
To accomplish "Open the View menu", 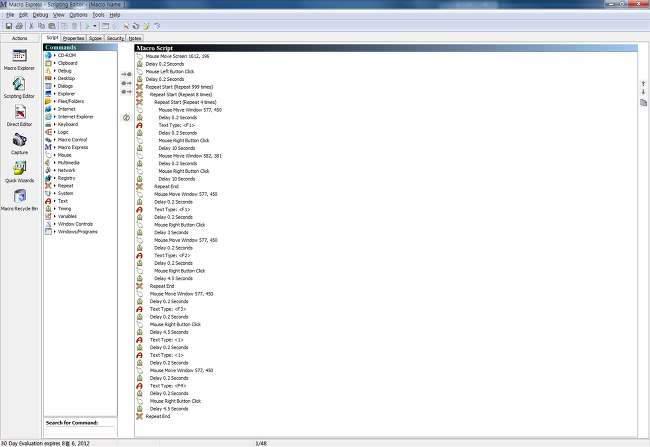I will [59, 15].
